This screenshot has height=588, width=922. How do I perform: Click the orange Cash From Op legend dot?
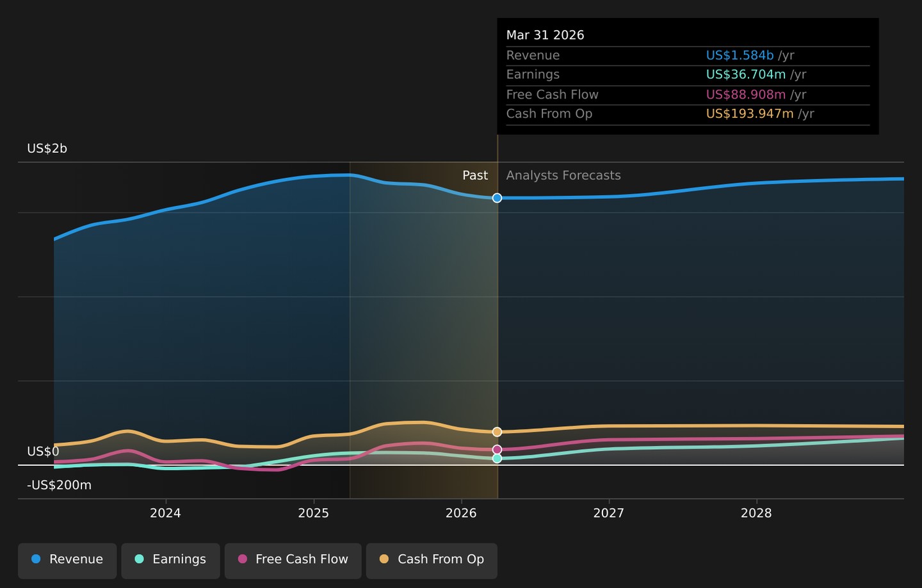coord(384,559)
